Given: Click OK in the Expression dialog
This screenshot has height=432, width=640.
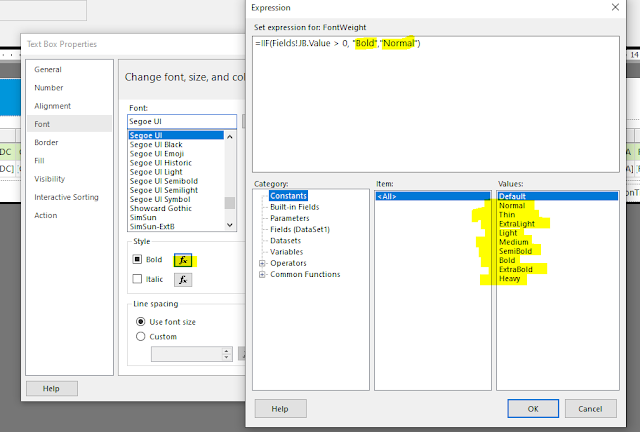Looking at the screenshot, I should [533, 409].
